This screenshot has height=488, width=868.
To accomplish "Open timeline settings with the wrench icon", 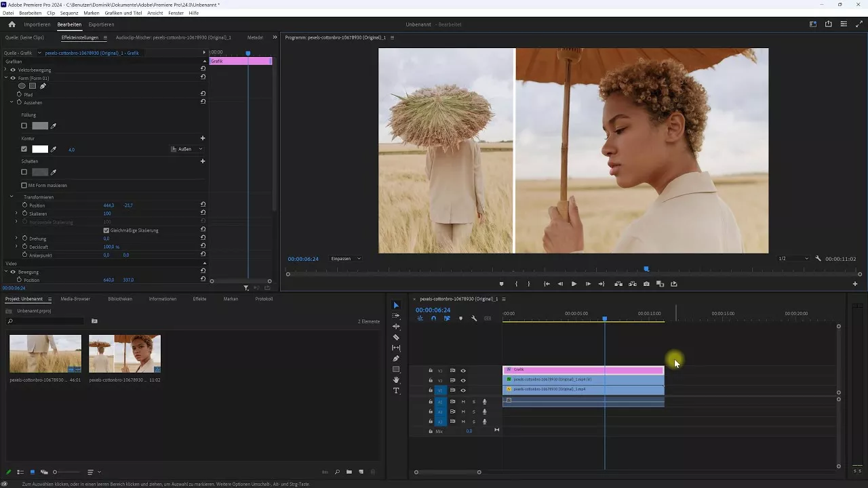I will click(473, 319).
